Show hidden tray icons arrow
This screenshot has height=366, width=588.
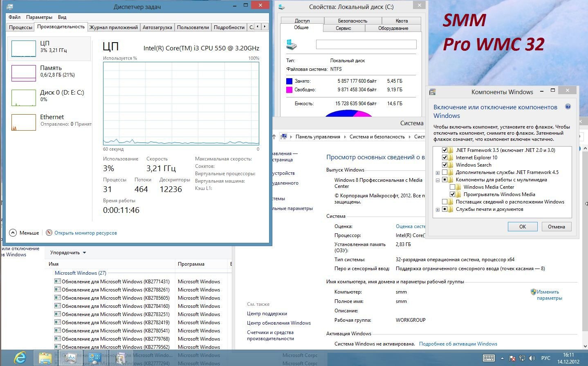(502, 358)
